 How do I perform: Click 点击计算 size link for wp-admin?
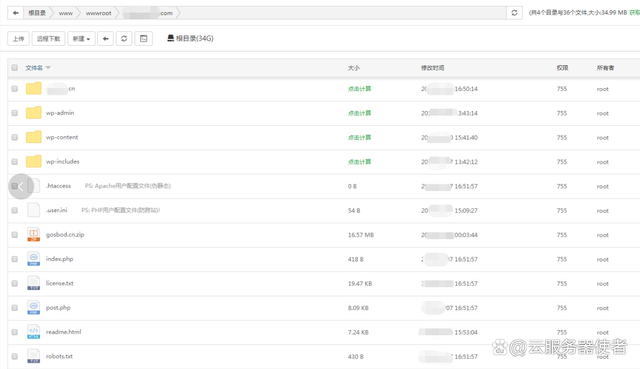click(359, 113)
